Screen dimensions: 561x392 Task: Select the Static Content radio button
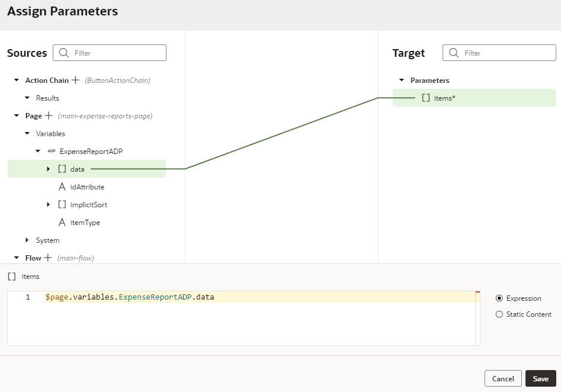499,314
